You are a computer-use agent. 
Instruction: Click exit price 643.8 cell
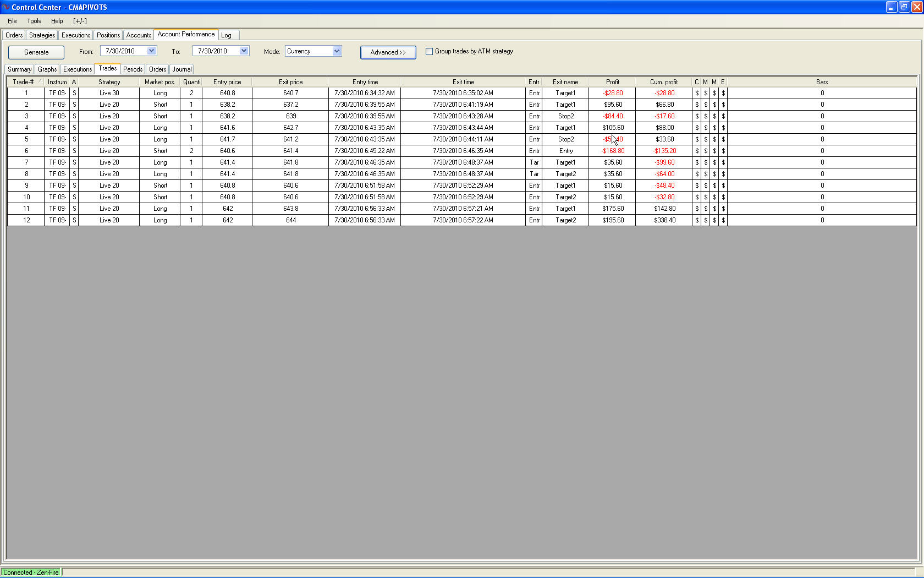pyautogui.click(x=291, y=209)
